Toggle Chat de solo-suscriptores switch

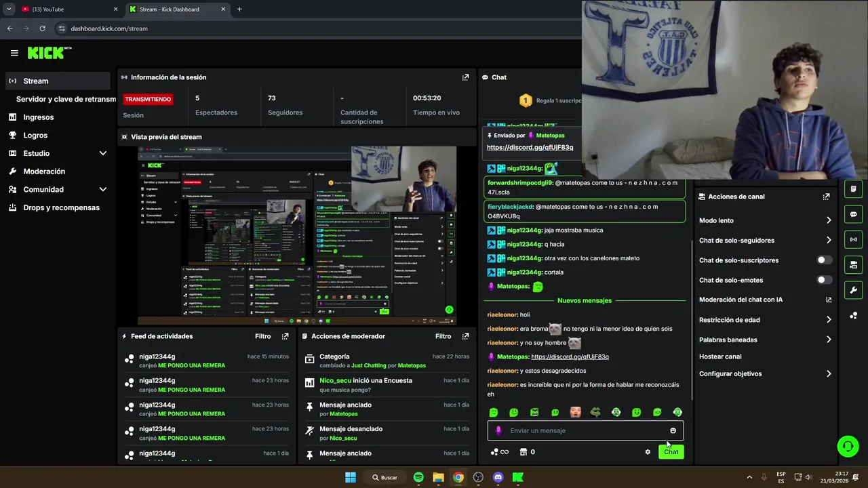point(824,260)
